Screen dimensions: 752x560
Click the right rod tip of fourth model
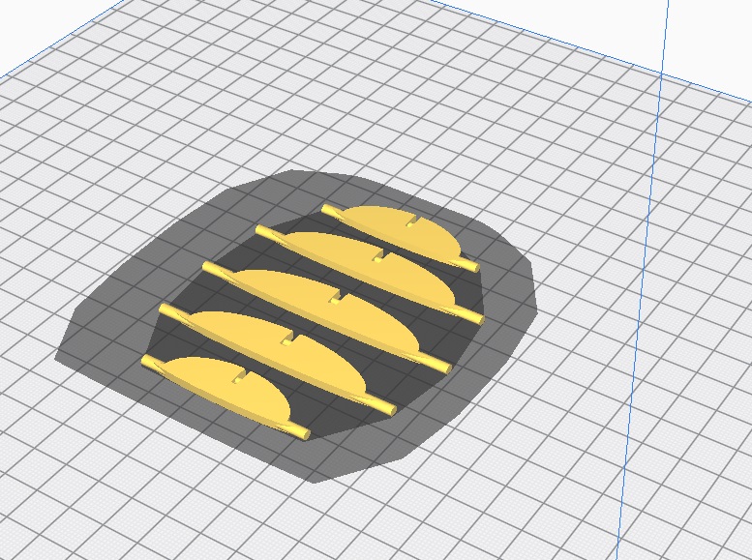389,410
